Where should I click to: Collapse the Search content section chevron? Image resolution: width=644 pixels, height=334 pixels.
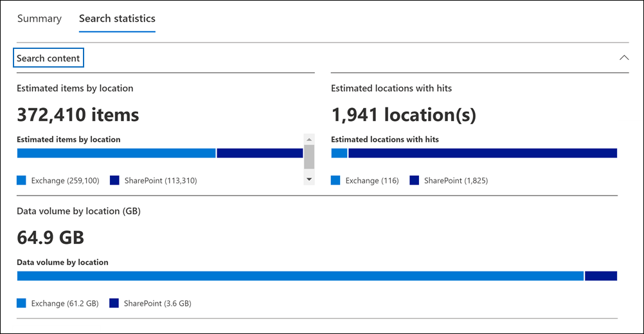pos(623,58)
